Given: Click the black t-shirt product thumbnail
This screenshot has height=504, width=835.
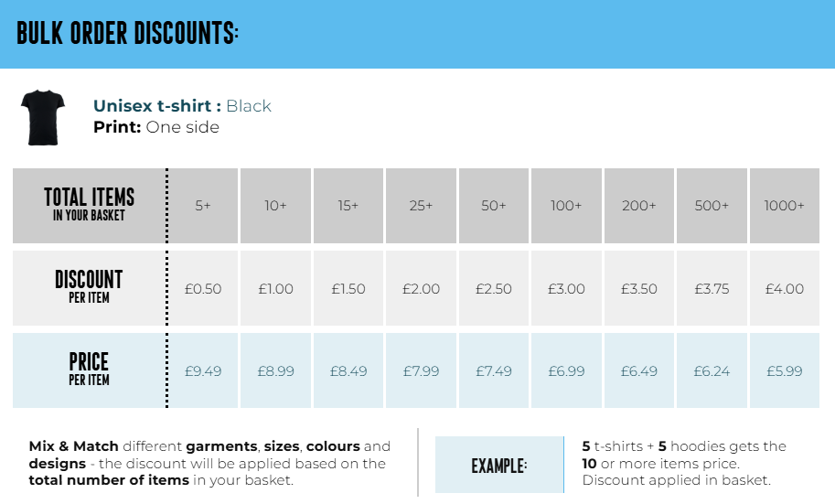Looking at the screenshot, I should point(44,117).
